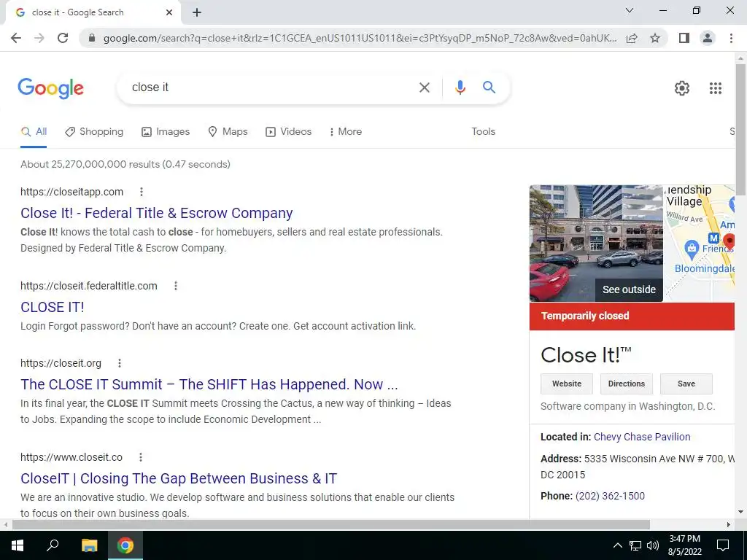The height and width of the screenshot is (560, 747).
Task: Switch to the Videos tab
Action: (x=288, y=131)
